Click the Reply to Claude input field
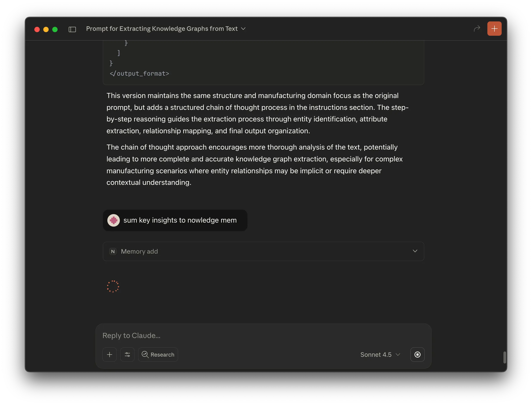Viewport: 532px width, 405px height. click(x=217, y=335)
